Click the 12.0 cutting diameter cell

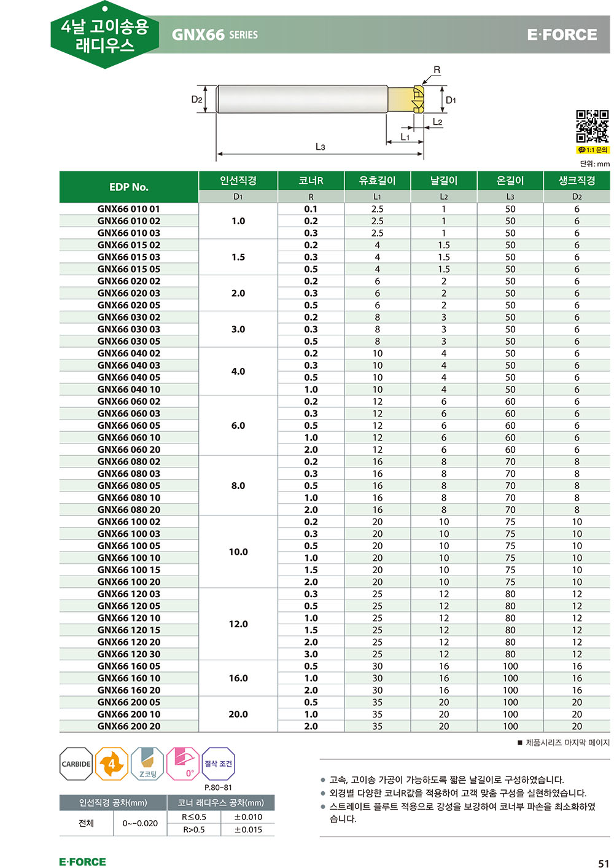238,624
